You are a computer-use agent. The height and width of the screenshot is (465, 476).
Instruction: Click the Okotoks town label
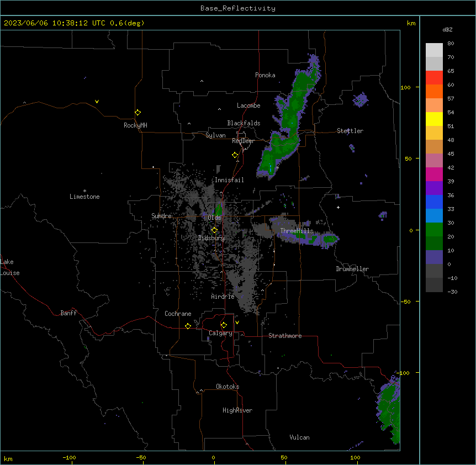228,387
